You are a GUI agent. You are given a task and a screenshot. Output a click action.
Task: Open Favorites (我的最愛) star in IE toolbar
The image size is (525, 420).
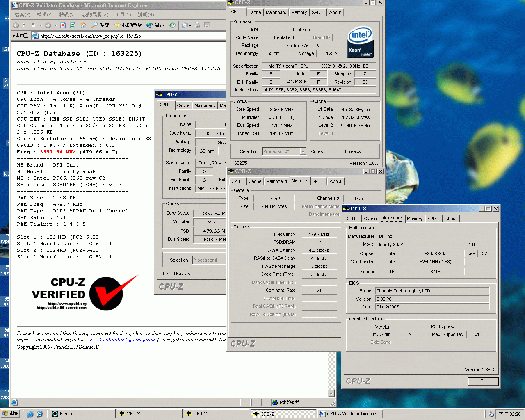click(128, 25)
